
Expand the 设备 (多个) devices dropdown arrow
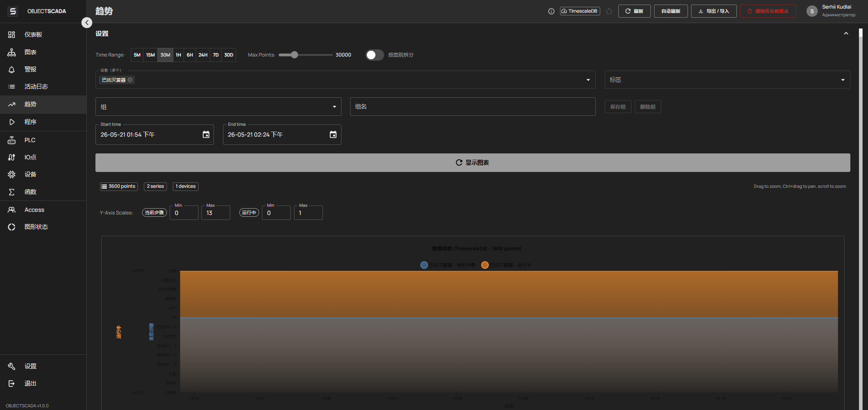pos(588,80)
